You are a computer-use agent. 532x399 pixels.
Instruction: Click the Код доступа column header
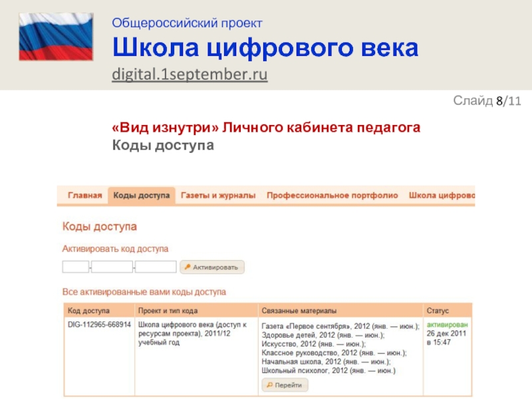click(x=88, y=311)
